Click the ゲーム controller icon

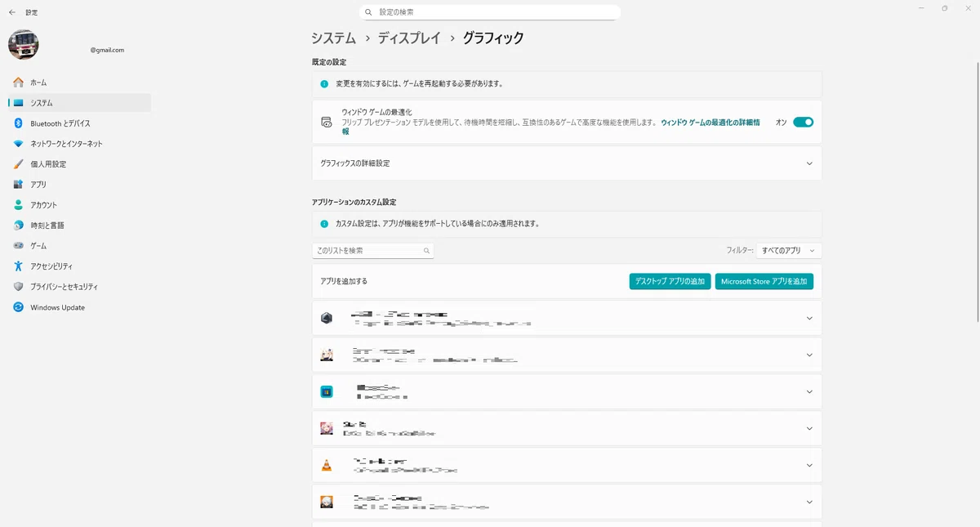(18, 246)
